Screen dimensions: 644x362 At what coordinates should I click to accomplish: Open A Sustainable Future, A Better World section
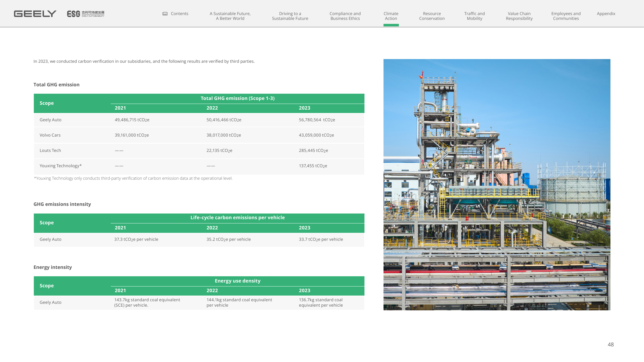tap(230, 16)
